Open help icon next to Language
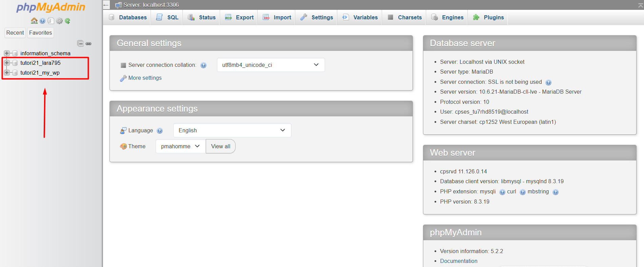The width and height of the screenshot is (644, 267). (x=160, y=131)
